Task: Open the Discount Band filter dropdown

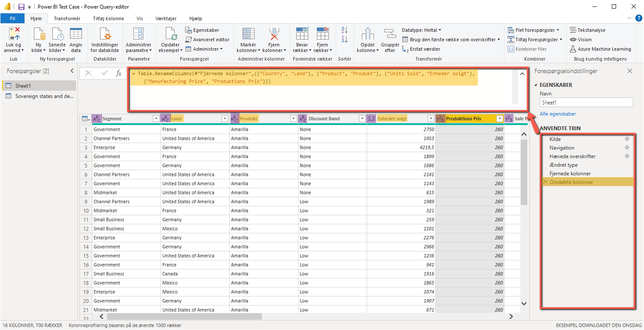Action: coord(362,119)
